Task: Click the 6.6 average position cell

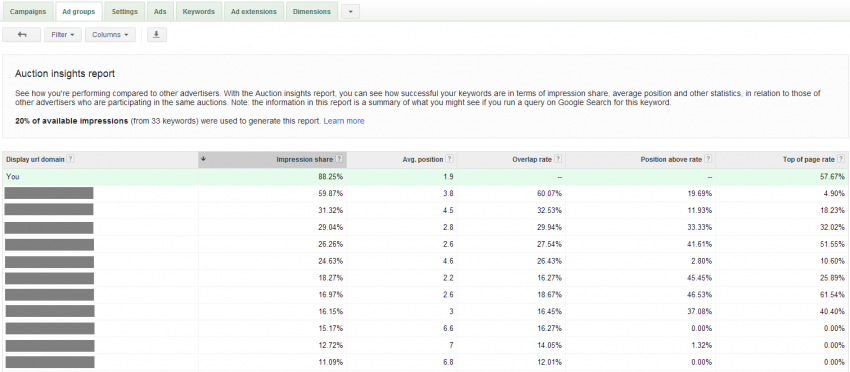Action: [448, 329]
